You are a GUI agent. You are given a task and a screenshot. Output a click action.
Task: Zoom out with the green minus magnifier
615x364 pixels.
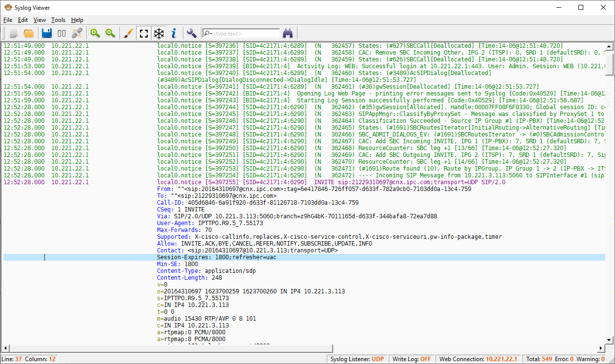click(110, 33)
